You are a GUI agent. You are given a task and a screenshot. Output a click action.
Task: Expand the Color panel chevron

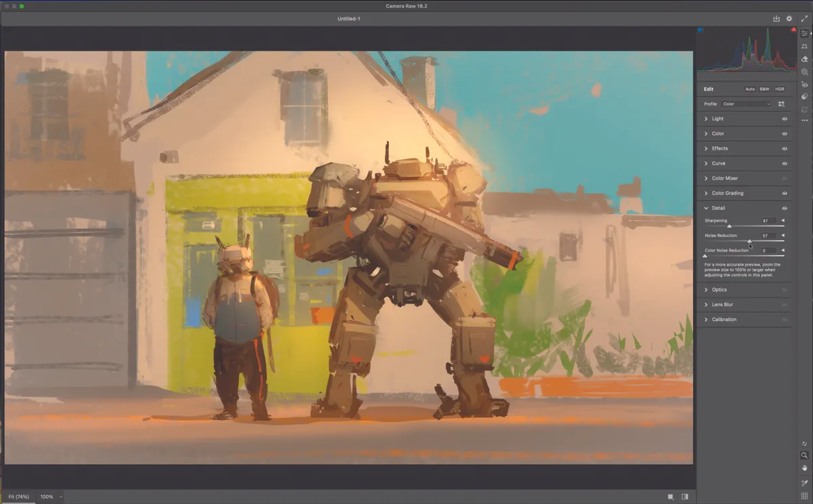point(706,133)
